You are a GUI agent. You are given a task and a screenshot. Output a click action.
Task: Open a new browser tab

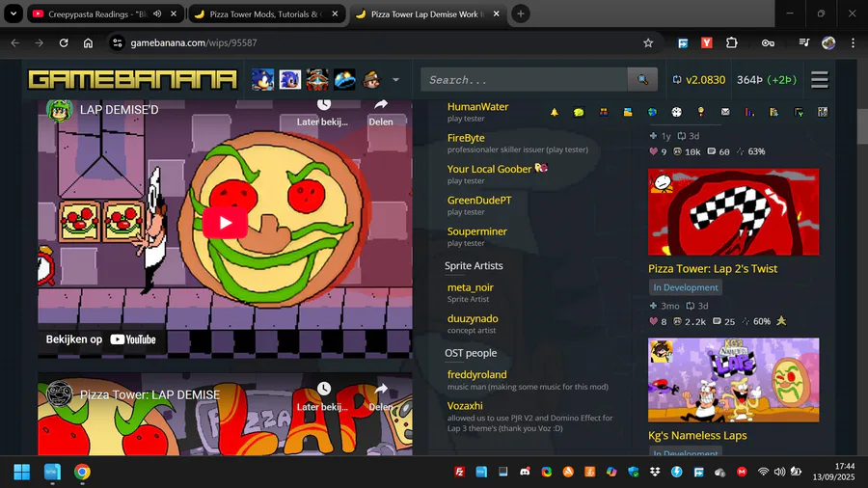tap(521, 14)
